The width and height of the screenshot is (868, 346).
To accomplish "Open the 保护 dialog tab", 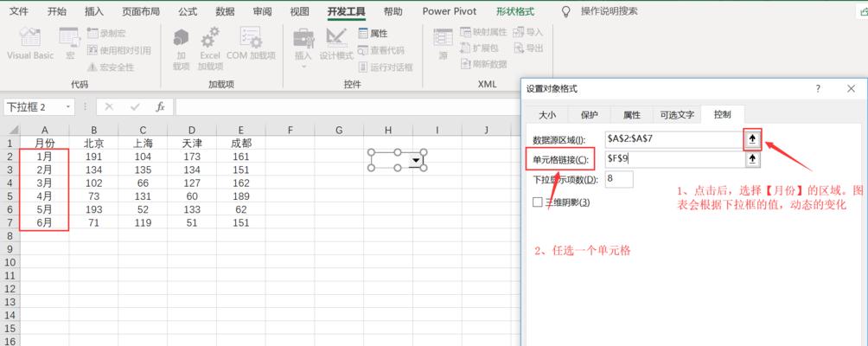I will 589,114.
